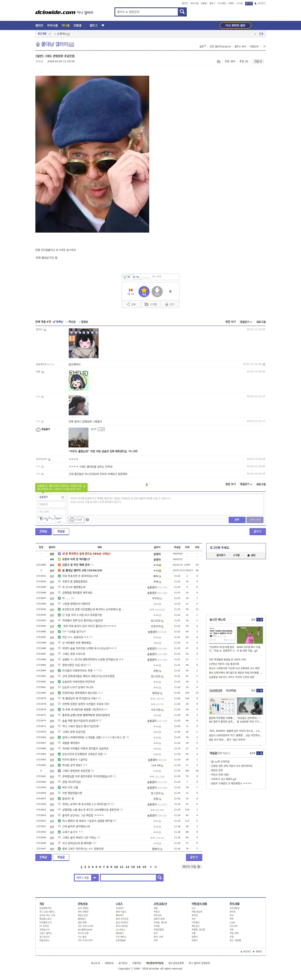Image resolution: width=301 pixels, height=980 pixels.
Task: Click the 비밀번호 field in comment form
Action: coord(52,505)
